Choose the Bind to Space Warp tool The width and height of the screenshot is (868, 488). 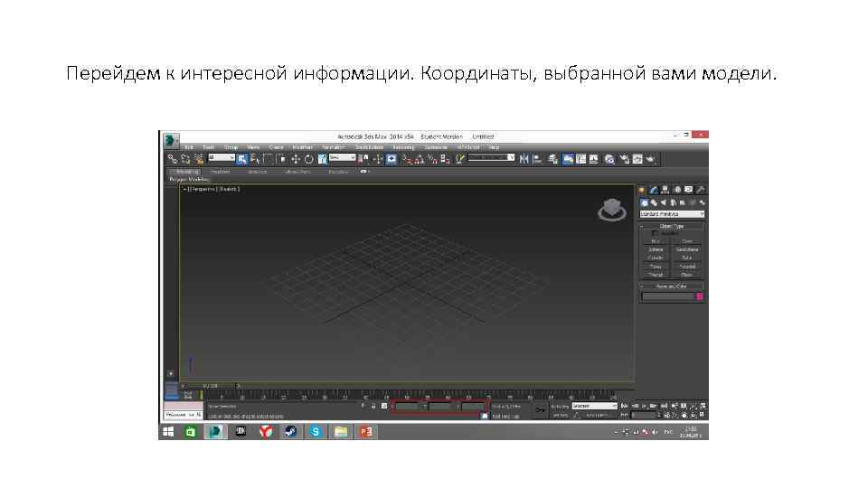[199, 159]
